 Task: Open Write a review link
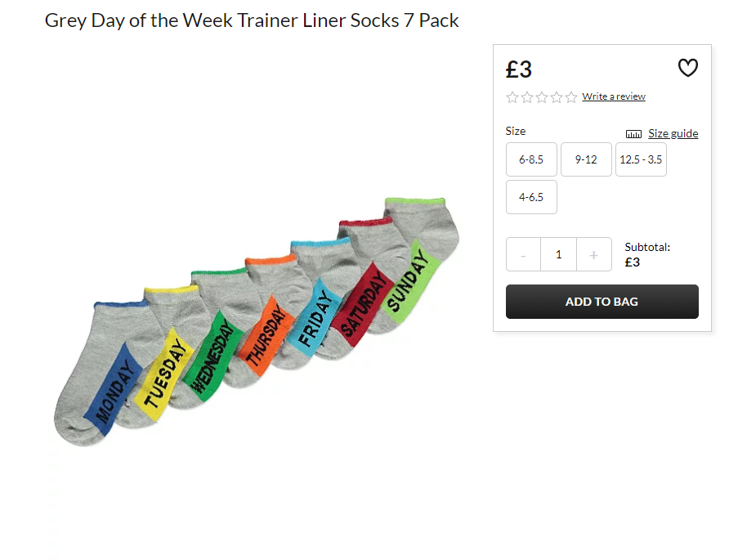tap(614, 96)
